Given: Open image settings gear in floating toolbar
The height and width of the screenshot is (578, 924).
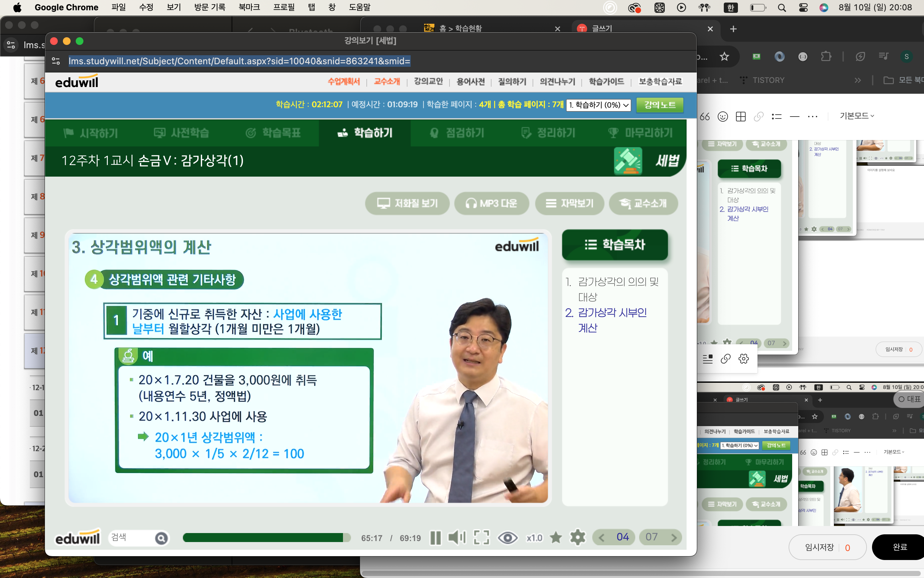Looking at the screenshot, I should tap(743, 359).
